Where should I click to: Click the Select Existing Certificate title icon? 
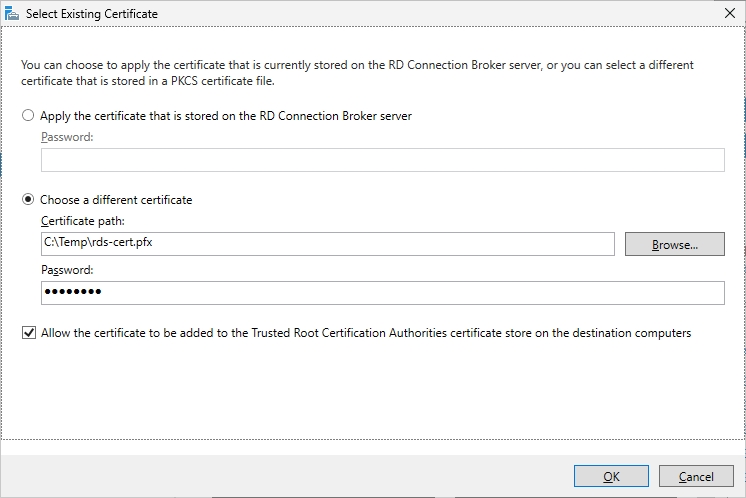[11, 14]
